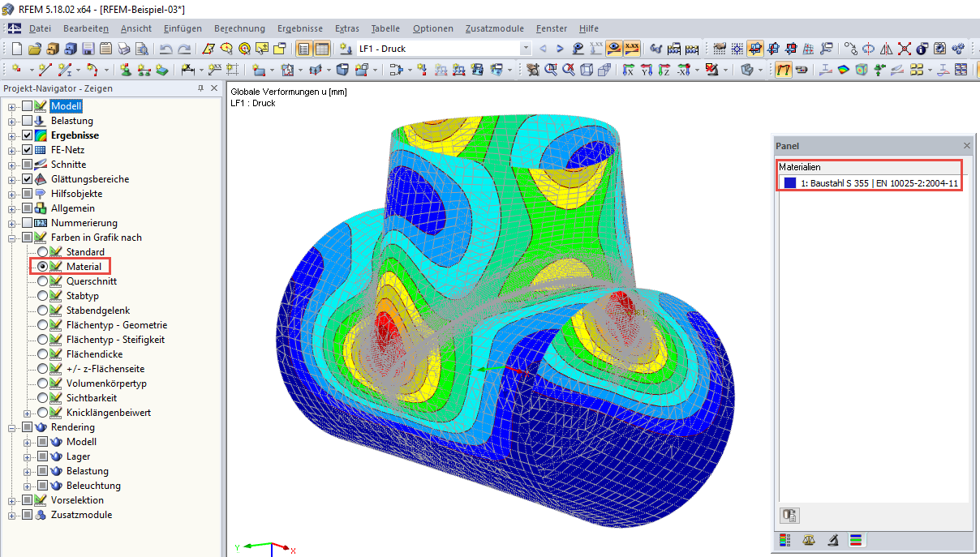Click the New file icon in toolbar
Screen dimensions: 980x557
click(x=16, y=49)
